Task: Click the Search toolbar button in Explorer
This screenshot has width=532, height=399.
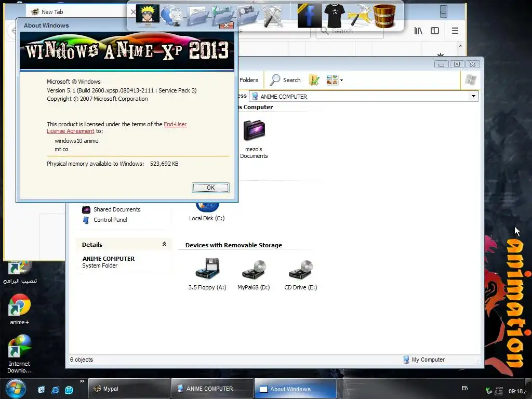Action: click(x=285, y=80)
